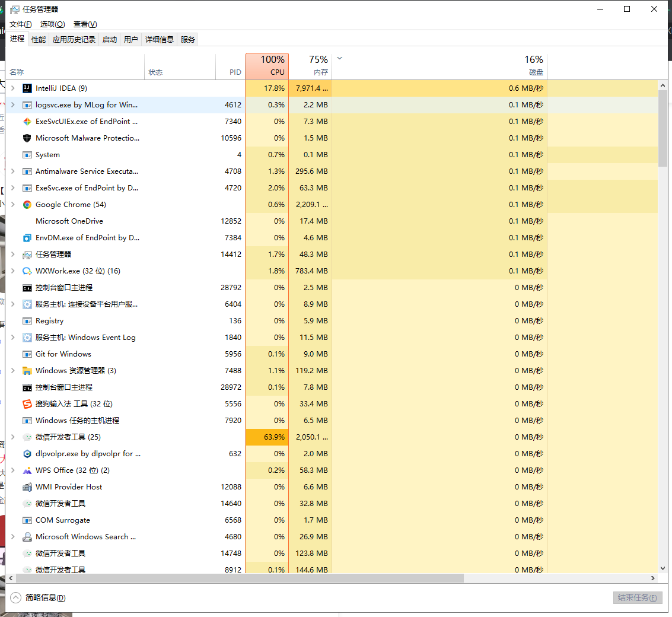Open the column dropdown arrow beside 内存
672x617 pixels.
339,58
